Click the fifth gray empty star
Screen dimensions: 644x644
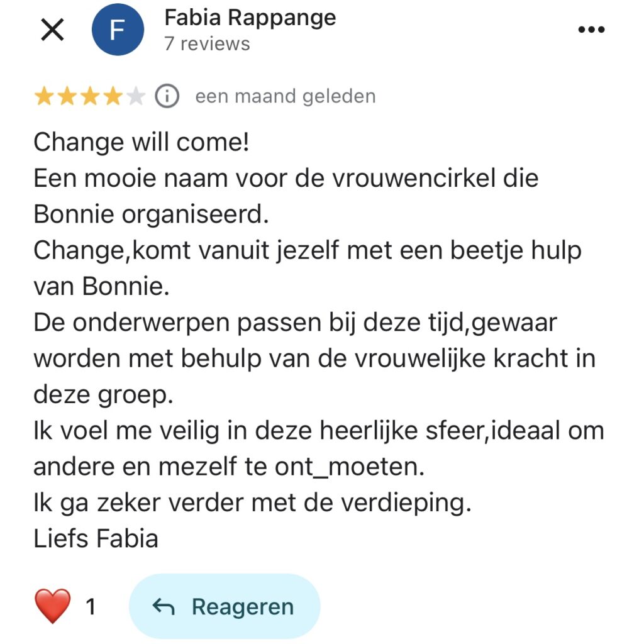[136, 96]
